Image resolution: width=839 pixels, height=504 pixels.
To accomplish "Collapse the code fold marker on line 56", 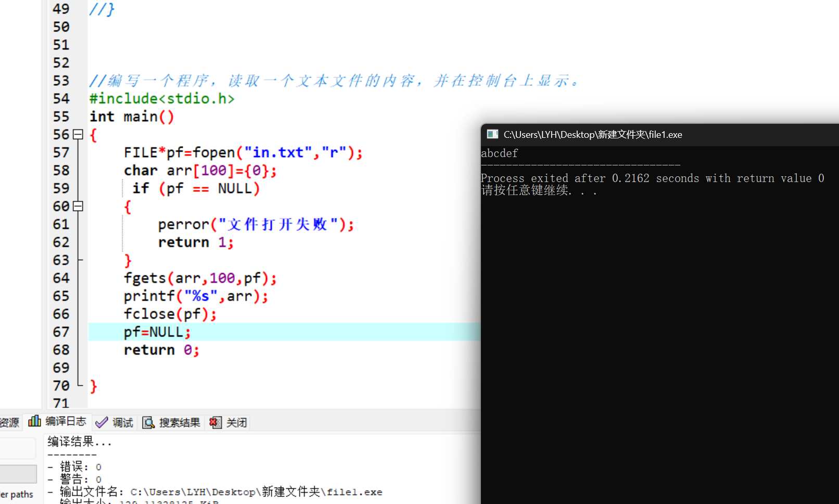I will pos(78,135).
